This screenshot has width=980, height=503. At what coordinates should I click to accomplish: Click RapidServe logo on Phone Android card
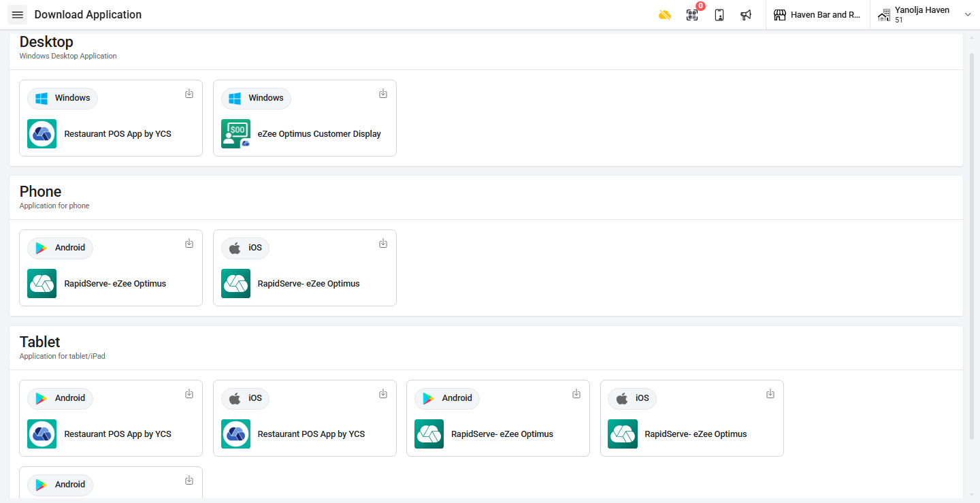point(42,284)
